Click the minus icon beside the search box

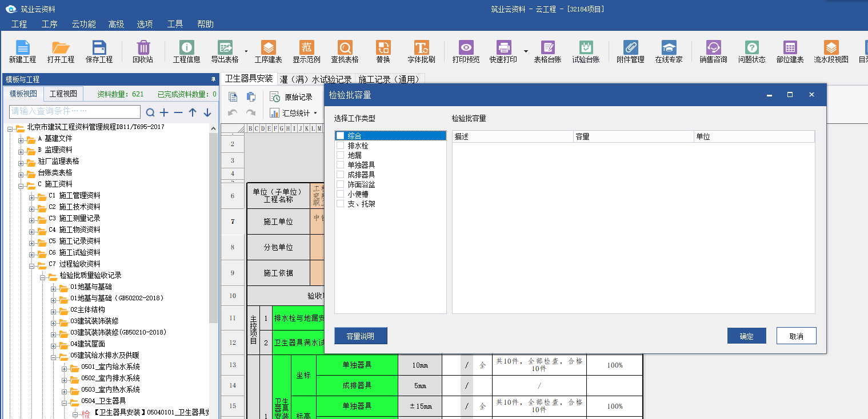(178, 112)
